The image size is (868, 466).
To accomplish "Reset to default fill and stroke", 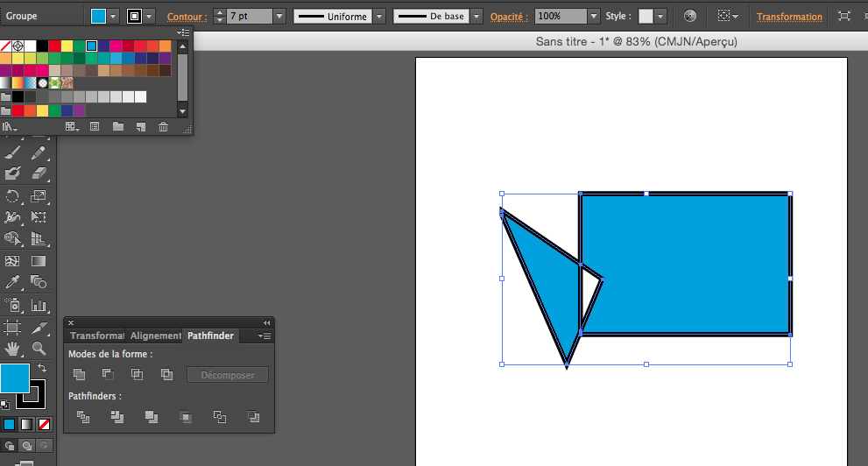I will pyautogui.click(x=4, y=404).
